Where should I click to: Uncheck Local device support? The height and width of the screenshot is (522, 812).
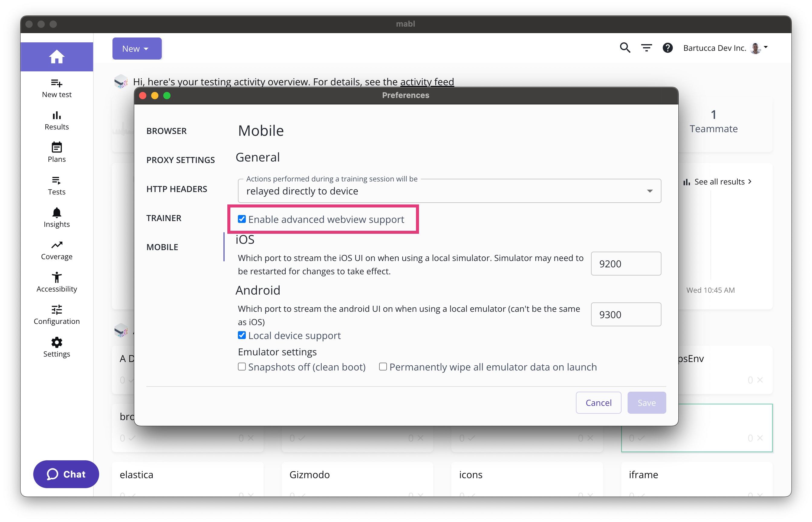(242, 335)
